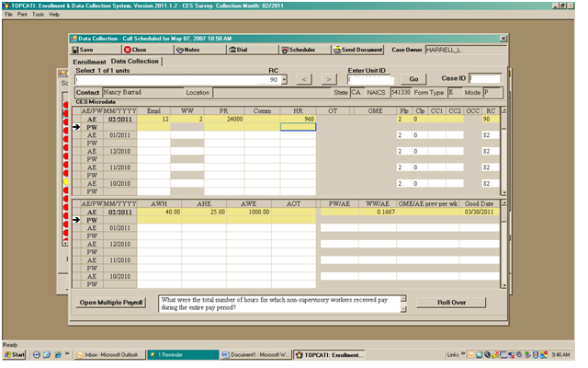Open the Tools menu
Screen dimensions: 588x368
coord(38,15)
